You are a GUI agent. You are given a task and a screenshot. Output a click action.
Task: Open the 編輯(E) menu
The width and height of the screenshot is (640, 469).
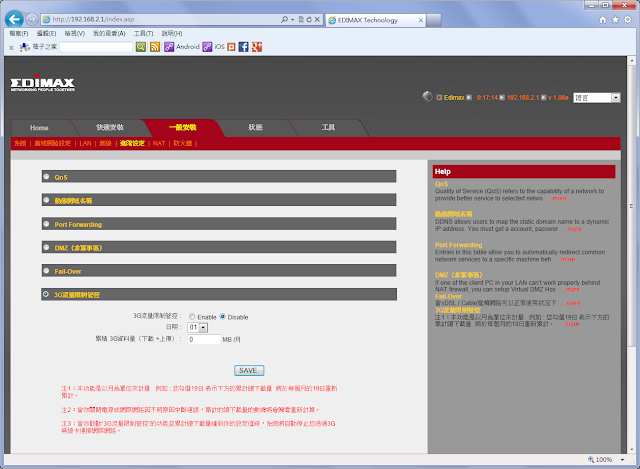46,33
